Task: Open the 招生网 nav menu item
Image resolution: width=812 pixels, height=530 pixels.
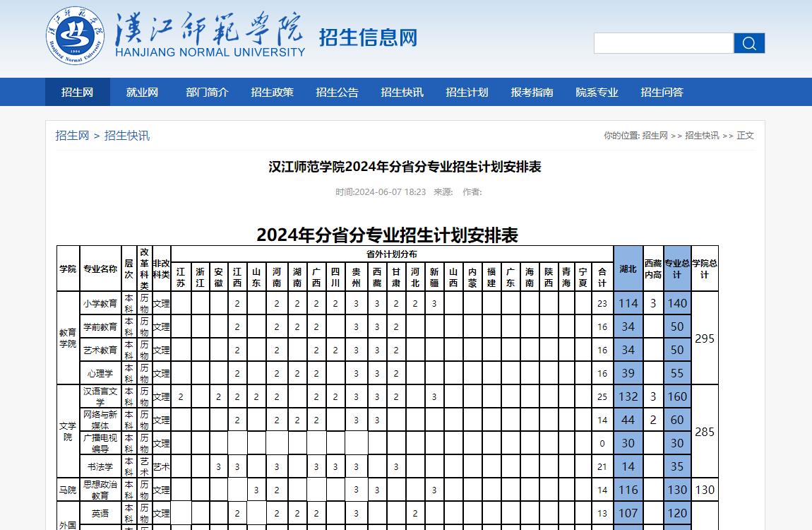Action: tap(77, 92)
